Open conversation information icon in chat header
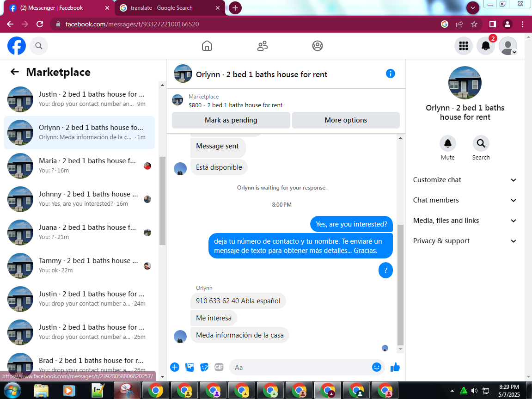Viewport: 532px width, 399px height. [391, 74]
